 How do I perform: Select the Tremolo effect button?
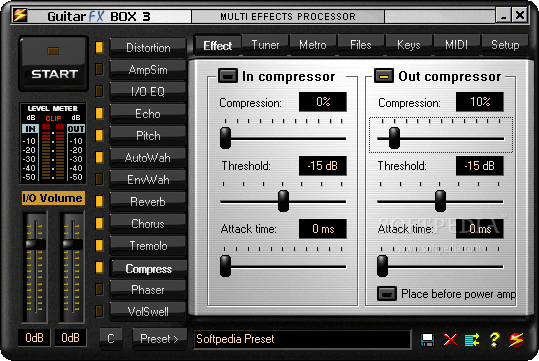148,245
